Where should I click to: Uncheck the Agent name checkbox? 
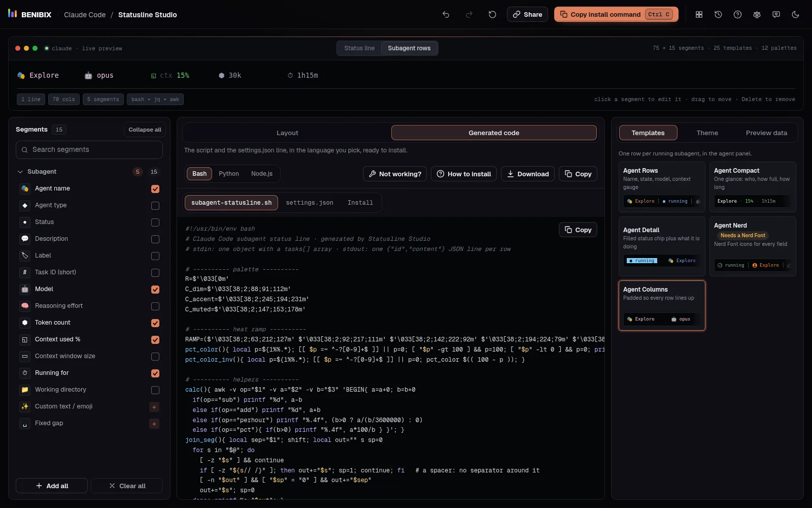click(x=155, y=189)
